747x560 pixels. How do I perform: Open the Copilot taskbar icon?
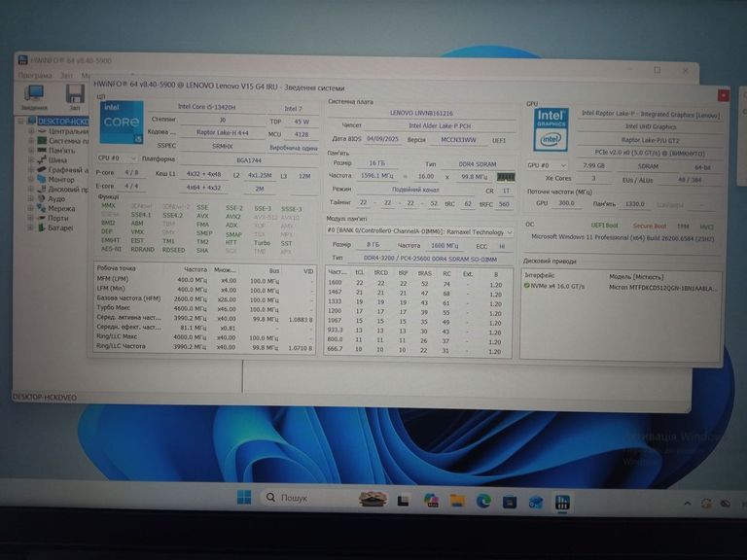(432, 500)
